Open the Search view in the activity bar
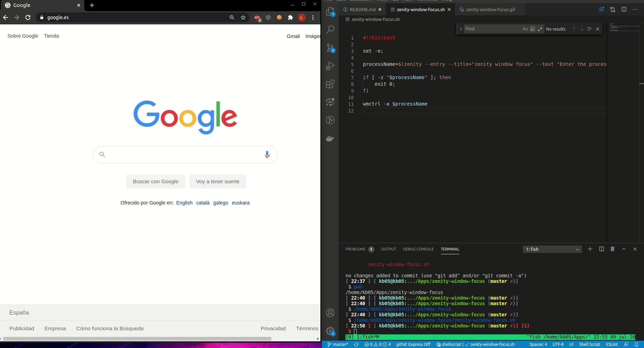Screen dimensions: 644x348 point(330,30)
